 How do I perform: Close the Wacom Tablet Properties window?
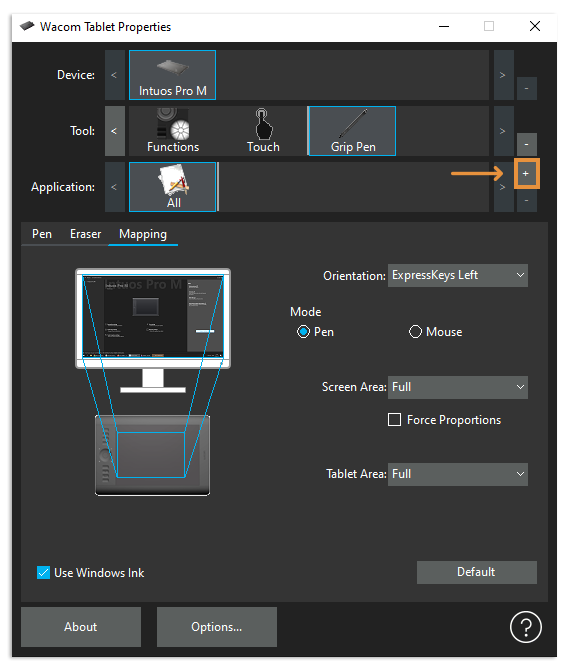(535, 27)
